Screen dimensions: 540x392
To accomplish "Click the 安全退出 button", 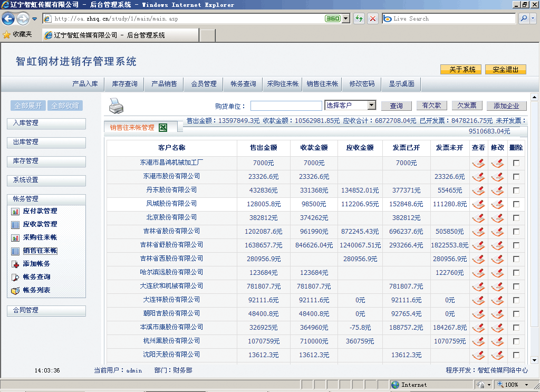I will (x=505, y=70).
